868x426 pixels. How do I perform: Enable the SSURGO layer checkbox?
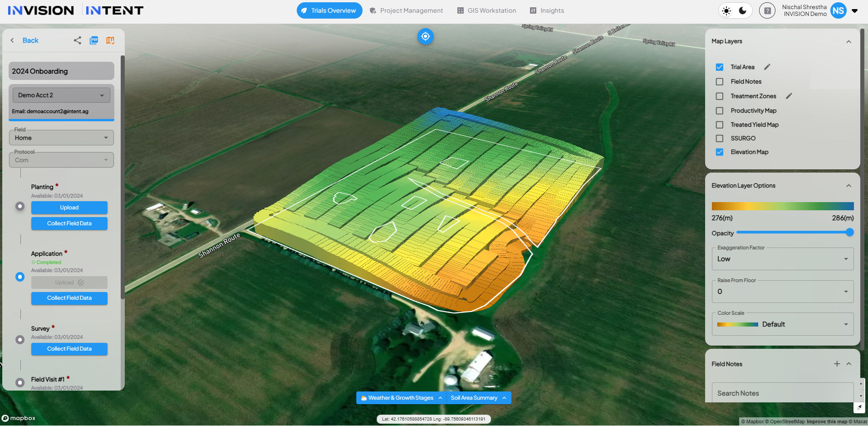(720, 139)
